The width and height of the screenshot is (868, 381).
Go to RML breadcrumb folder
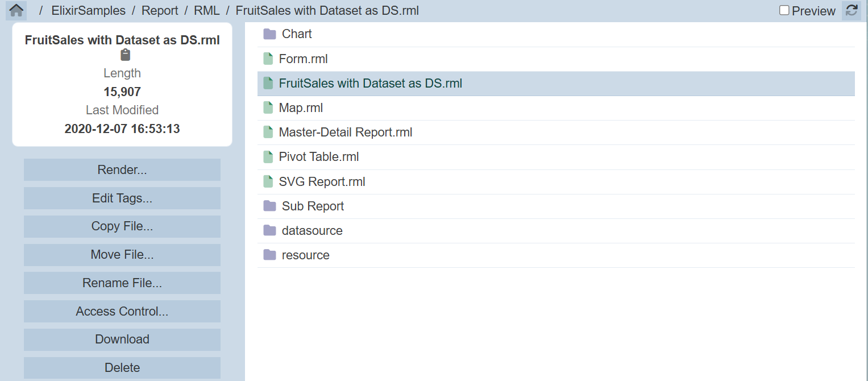tap(206, 11)
